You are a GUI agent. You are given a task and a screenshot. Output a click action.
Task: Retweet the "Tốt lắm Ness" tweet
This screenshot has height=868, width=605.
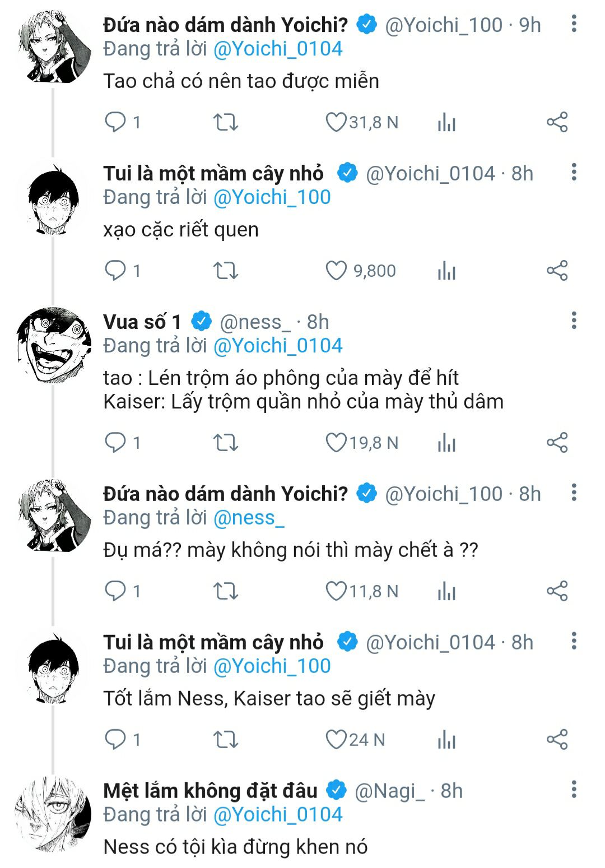tap(226, 740)
